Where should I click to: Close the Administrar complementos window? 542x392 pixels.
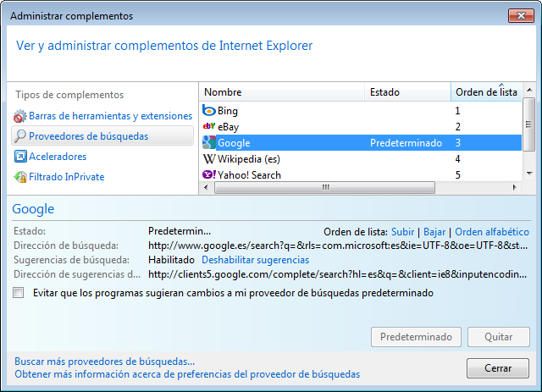[x=522, y=15]
